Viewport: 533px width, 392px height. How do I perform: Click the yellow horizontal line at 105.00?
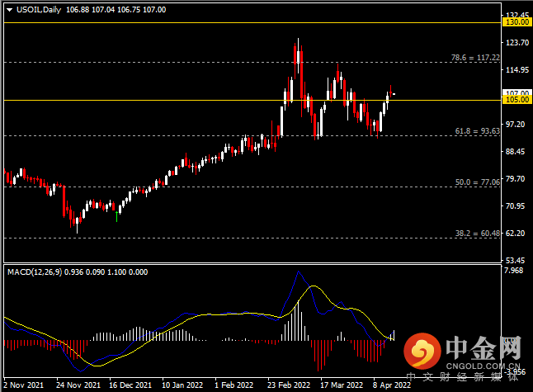point(253,101)
